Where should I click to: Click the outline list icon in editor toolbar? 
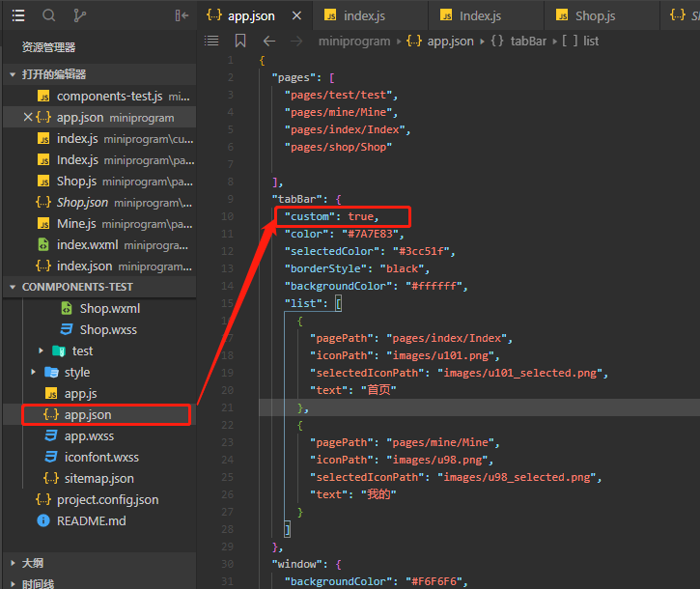pyautogui.click(x=211, y=42)
